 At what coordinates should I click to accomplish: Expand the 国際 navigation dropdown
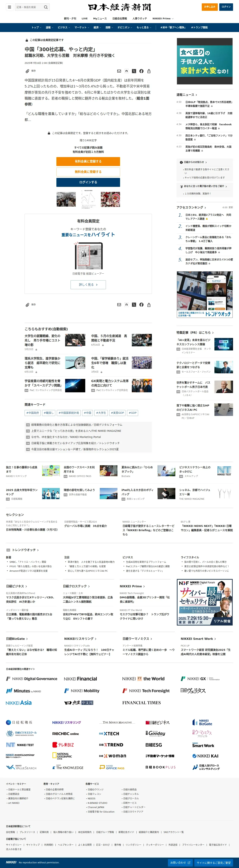(x=109, y=28)
